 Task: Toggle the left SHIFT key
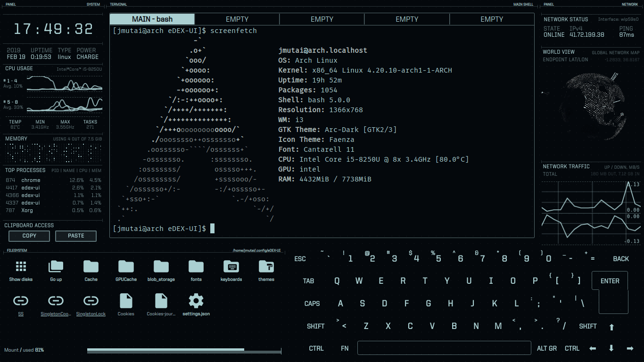pos(316,326)
